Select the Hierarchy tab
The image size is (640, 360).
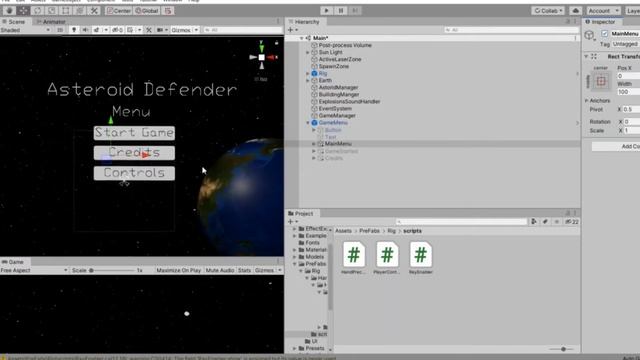coord(304,22)
